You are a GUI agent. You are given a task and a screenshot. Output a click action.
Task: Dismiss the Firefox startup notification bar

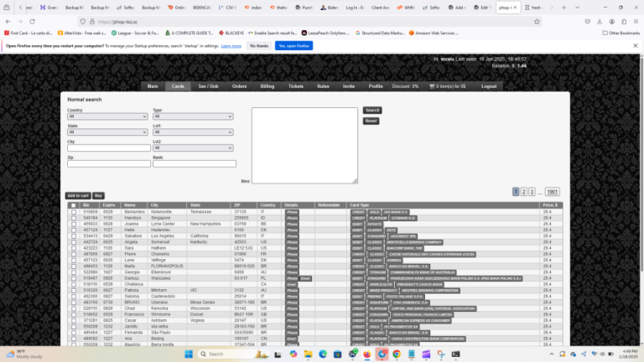tap(636, 45)
